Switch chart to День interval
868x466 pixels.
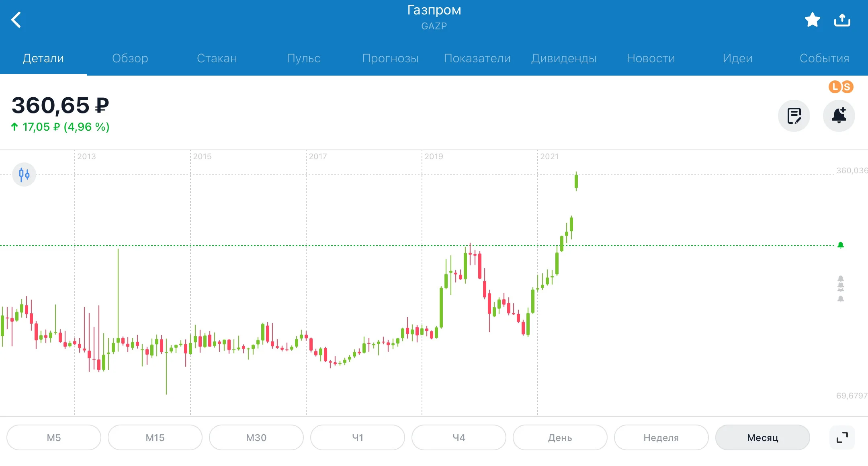pos(560,437)
